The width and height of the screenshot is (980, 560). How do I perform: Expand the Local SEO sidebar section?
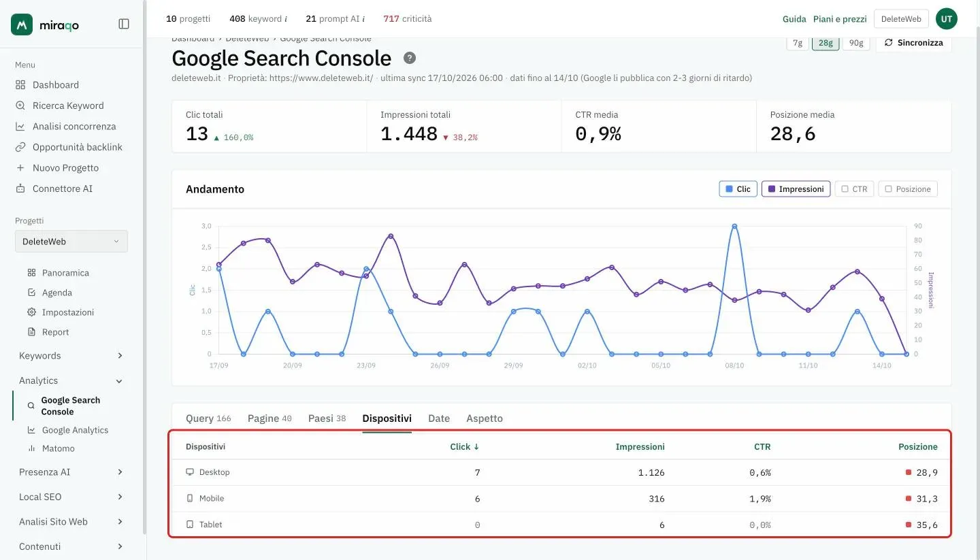[x=71, y=497]
